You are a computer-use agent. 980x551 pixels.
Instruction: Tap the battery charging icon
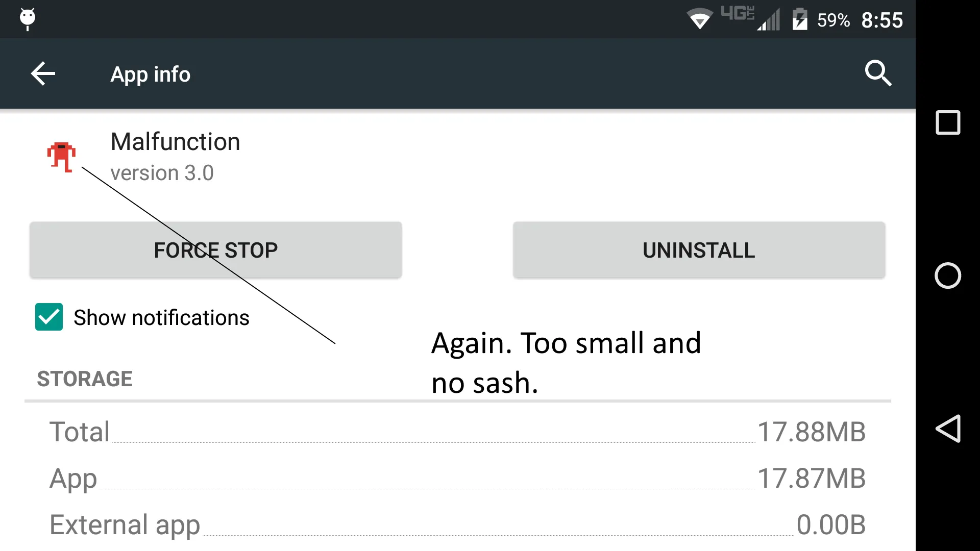point(800,20)
